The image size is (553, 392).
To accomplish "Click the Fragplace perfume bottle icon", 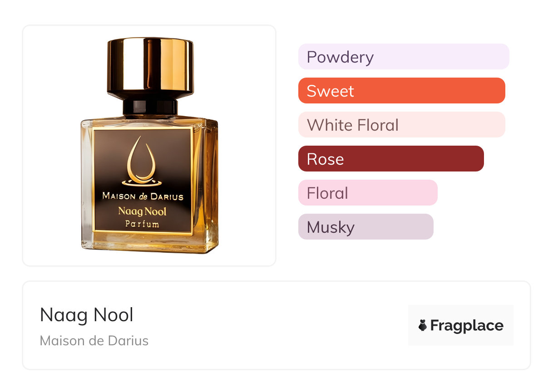I will [x=423, y=325].
